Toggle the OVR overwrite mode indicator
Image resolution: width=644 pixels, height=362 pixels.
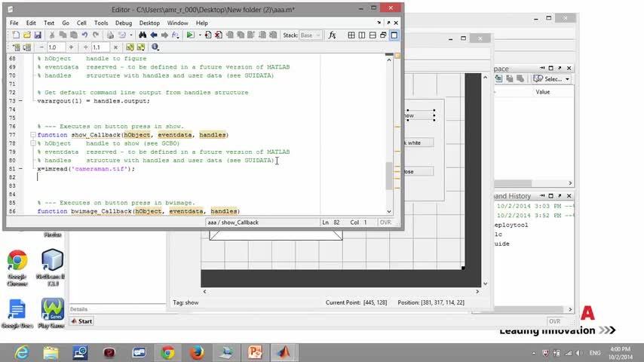[385, 222]
